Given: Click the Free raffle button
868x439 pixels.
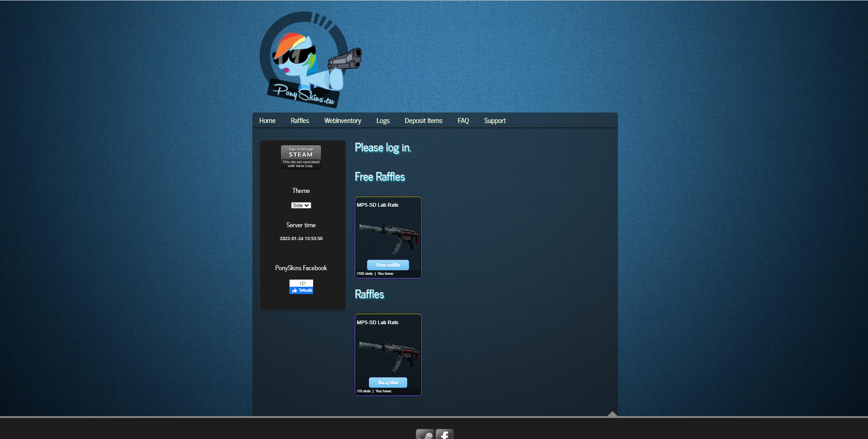Looking at the screenshot, I should [388, 265].
